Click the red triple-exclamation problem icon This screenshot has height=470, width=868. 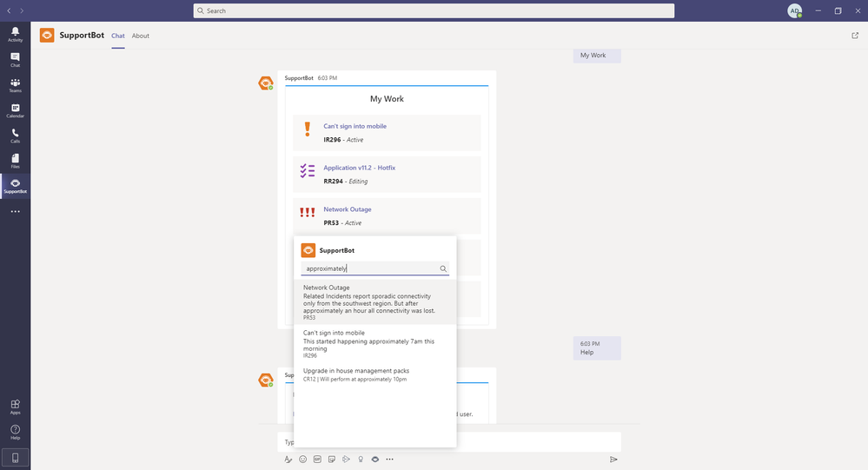[x=308, y=212]
